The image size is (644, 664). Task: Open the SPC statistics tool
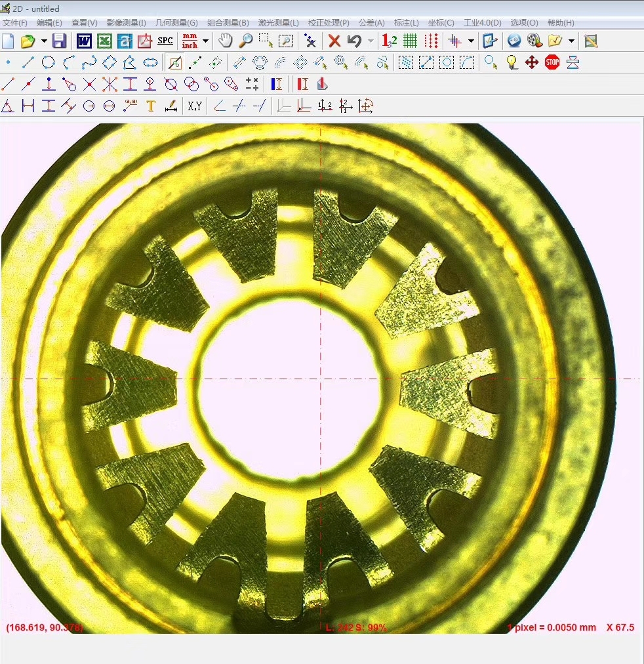click(x=165, y=41)
